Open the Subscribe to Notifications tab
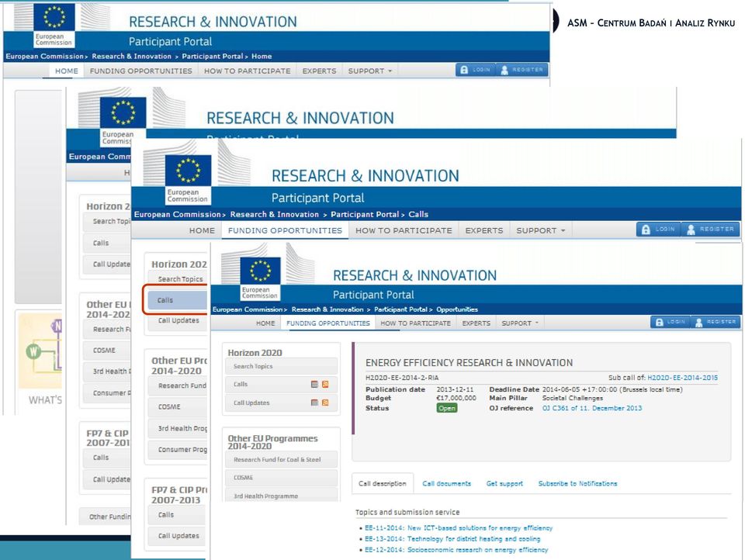 [577, 483]
